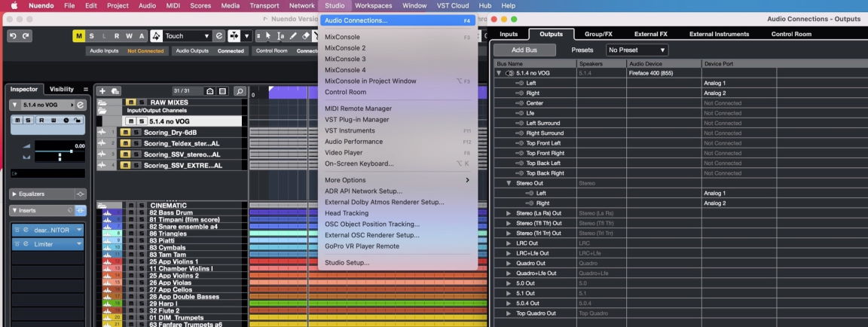Click the RAW MIXES folder icon
Viewport: 868px width, 327px height.
point(102,103)
